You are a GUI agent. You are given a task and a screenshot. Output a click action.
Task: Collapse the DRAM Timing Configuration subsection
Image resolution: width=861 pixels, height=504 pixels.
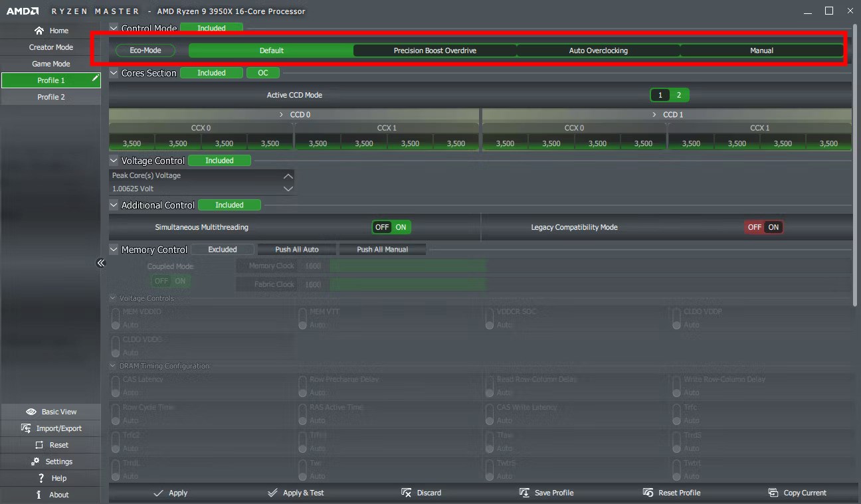pyautogui.click(x=112, y=366)
